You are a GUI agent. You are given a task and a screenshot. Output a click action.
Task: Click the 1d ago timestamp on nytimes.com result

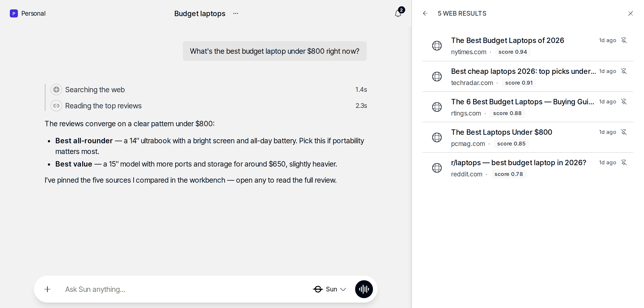tap(607, 40)
